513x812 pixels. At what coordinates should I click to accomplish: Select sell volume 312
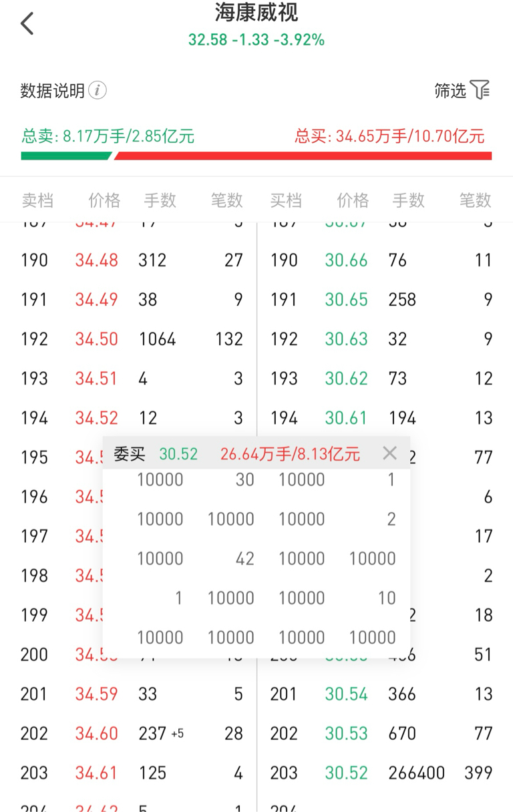pos(152,260)
